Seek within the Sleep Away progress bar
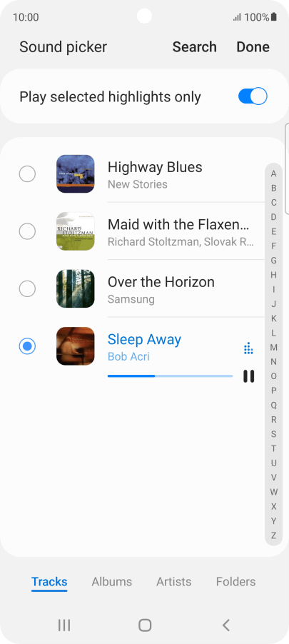Viewport: 289px width, 644px height. [170, 376]
